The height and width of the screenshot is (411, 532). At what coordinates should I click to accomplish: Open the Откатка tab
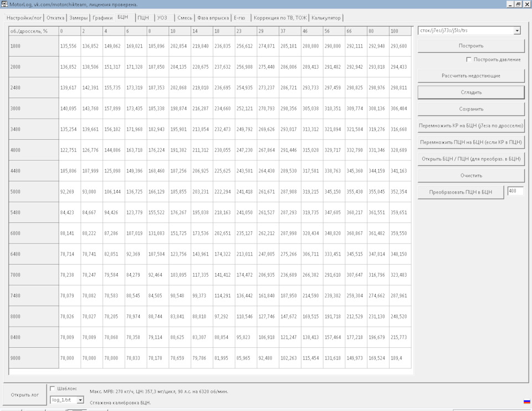coord(55,18)
